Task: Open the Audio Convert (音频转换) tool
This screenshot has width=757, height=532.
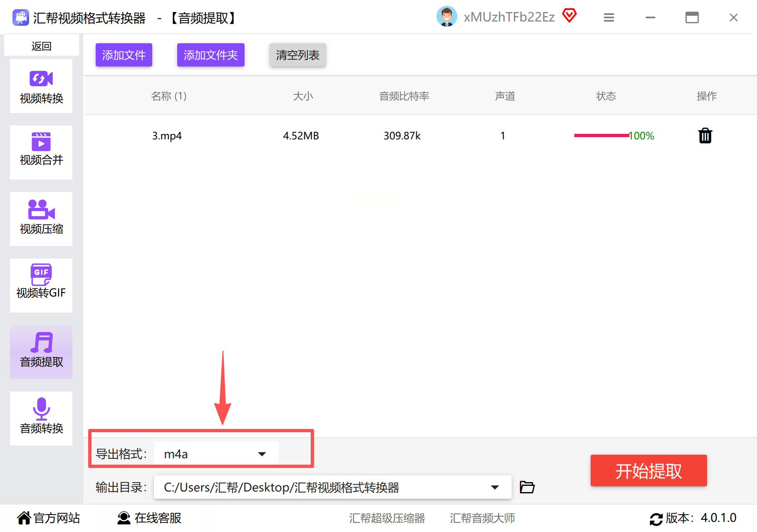Action: (41, 419)
